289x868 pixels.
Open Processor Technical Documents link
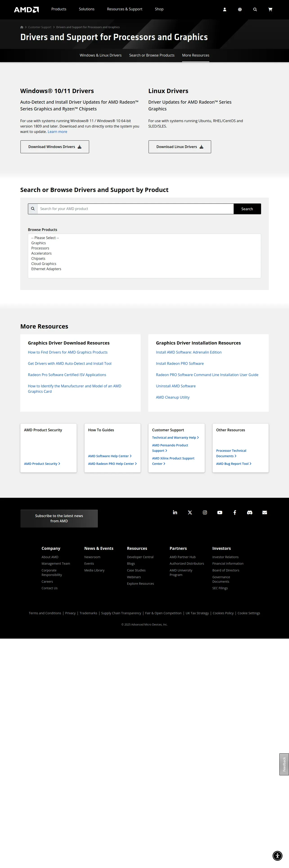pyautogui.click(x=231, y=453)
